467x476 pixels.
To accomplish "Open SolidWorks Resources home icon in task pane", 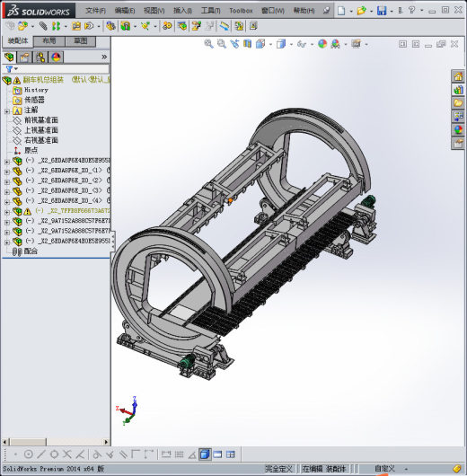I will tap(458, 76).
